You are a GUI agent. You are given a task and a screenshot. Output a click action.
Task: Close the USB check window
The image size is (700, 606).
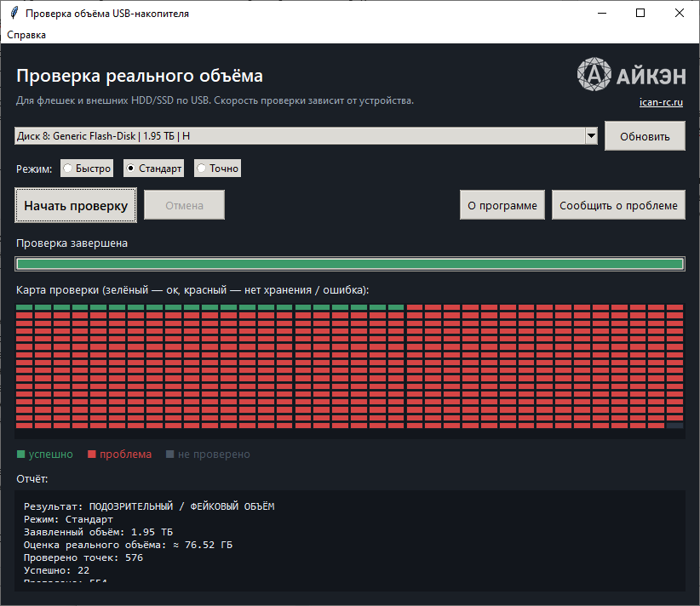(680, 13)
